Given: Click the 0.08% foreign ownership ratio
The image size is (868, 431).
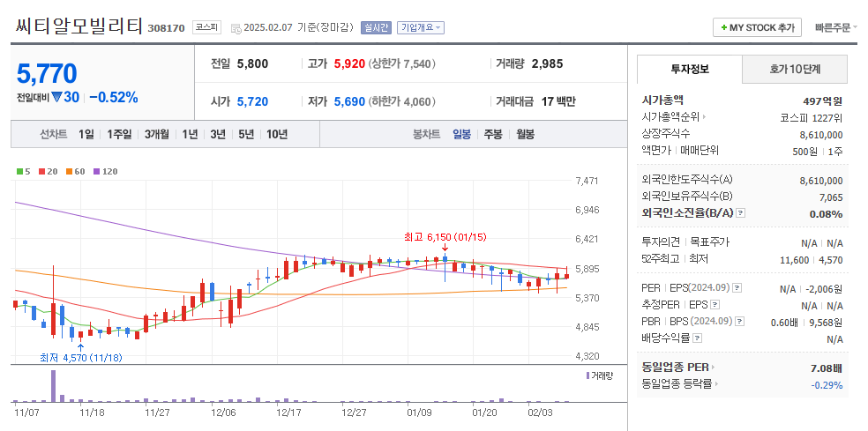Looking at the screenshot, I should point(826,213).
